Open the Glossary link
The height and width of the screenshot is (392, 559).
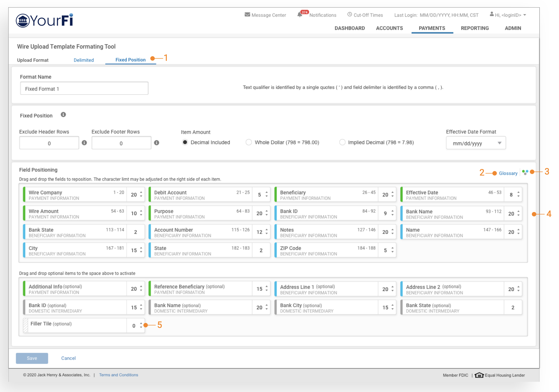508,173
